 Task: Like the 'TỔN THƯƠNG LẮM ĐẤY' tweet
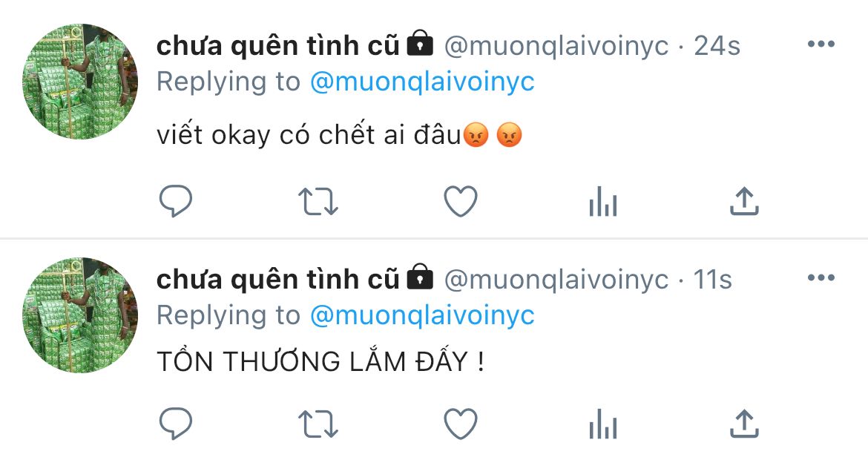[461, 424]
